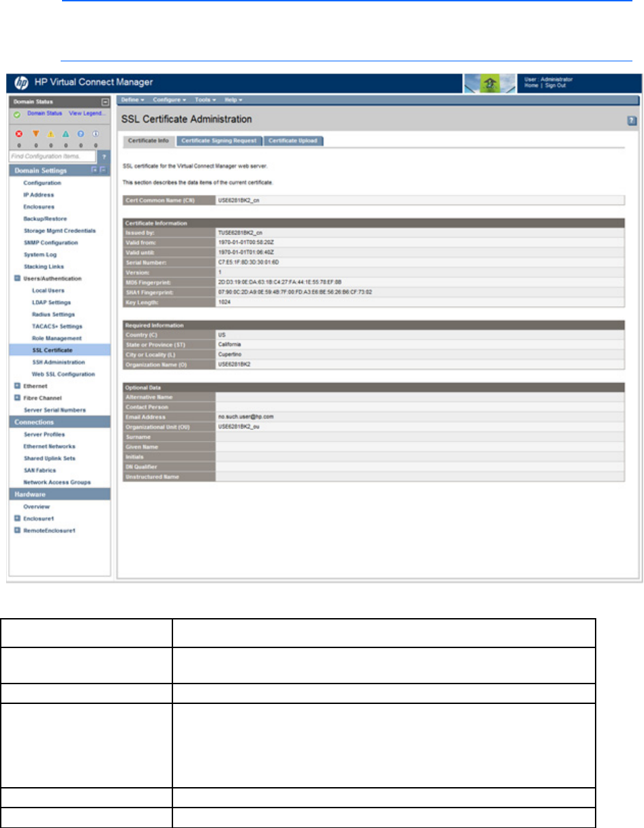Select Radius Settings

53,314
